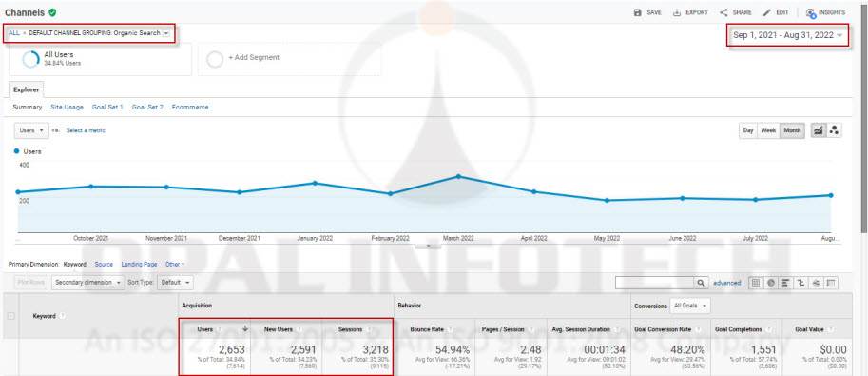Select the term cloud view icon

[816, 283]
